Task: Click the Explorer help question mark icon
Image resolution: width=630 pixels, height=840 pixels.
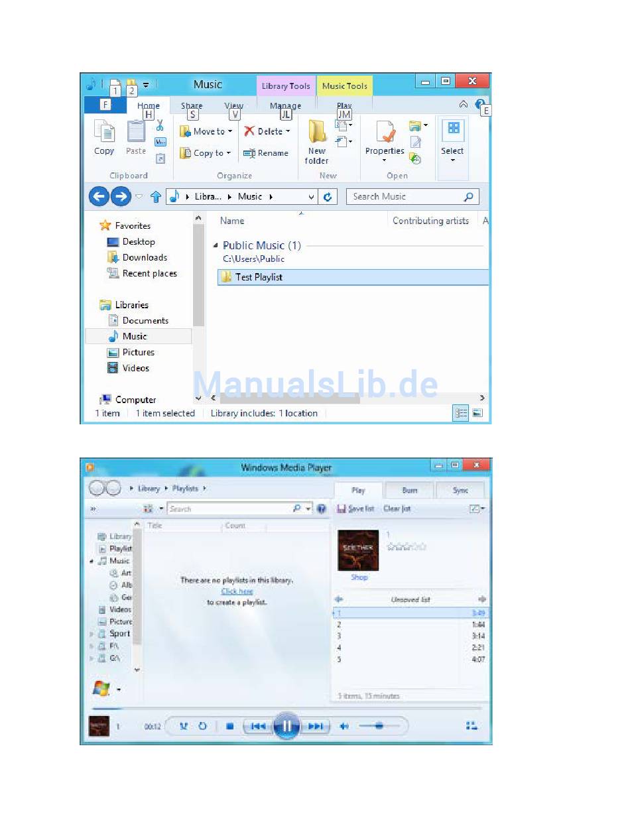Action: click(479, 104)
